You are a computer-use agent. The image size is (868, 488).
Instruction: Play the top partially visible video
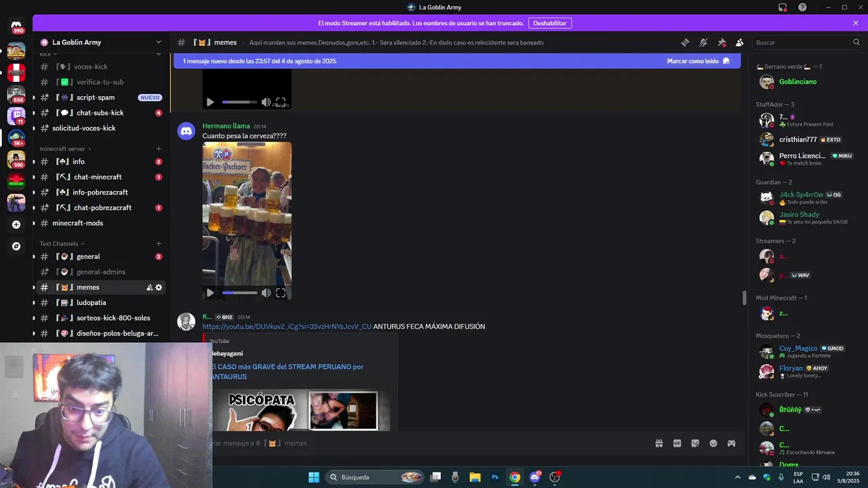coord(210,102)
